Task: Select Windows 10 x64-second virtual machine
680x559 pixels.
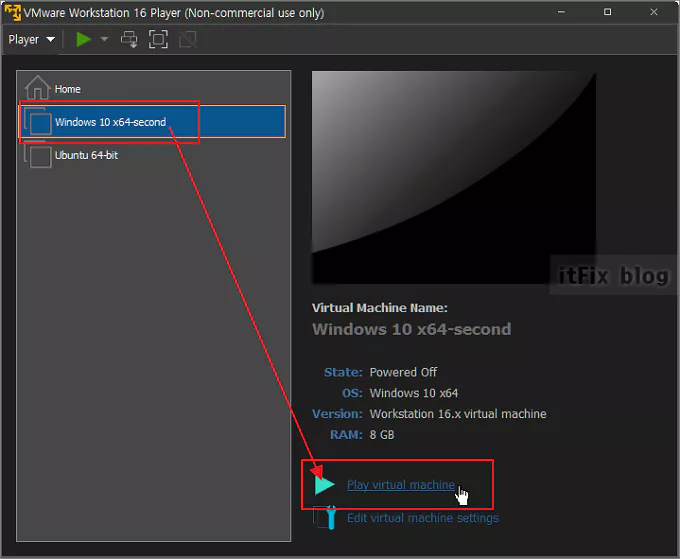Action: 153,122
